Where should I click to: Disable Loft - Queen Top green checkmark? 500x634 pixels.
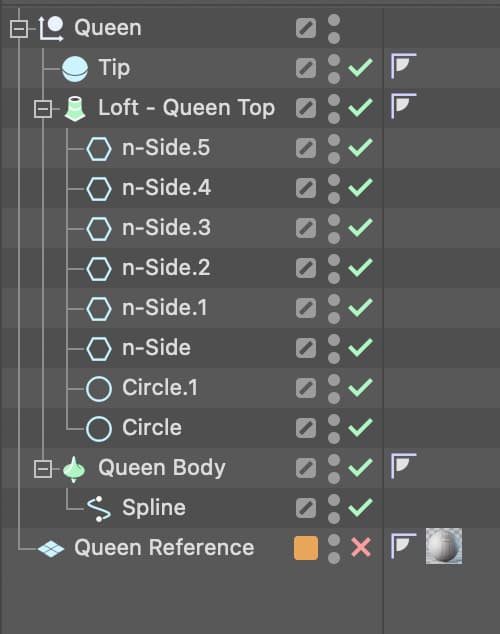point(361,108)
